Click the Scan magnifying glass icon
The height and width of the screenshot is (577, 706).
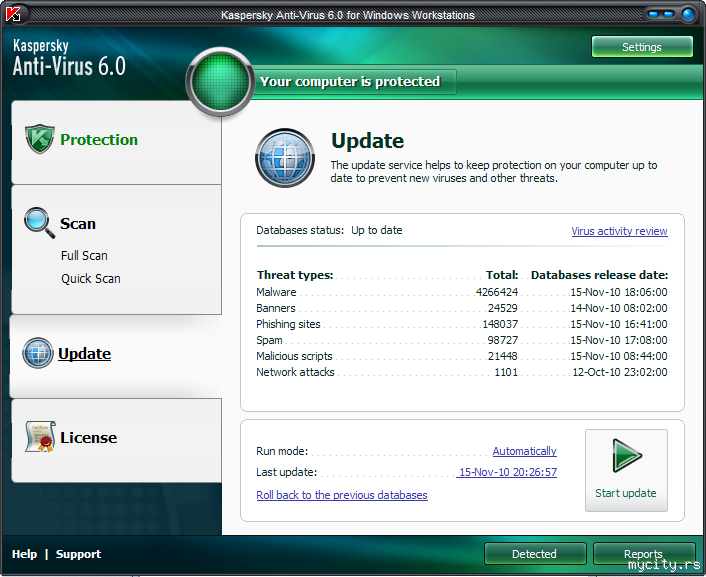(x=39, y=223)
